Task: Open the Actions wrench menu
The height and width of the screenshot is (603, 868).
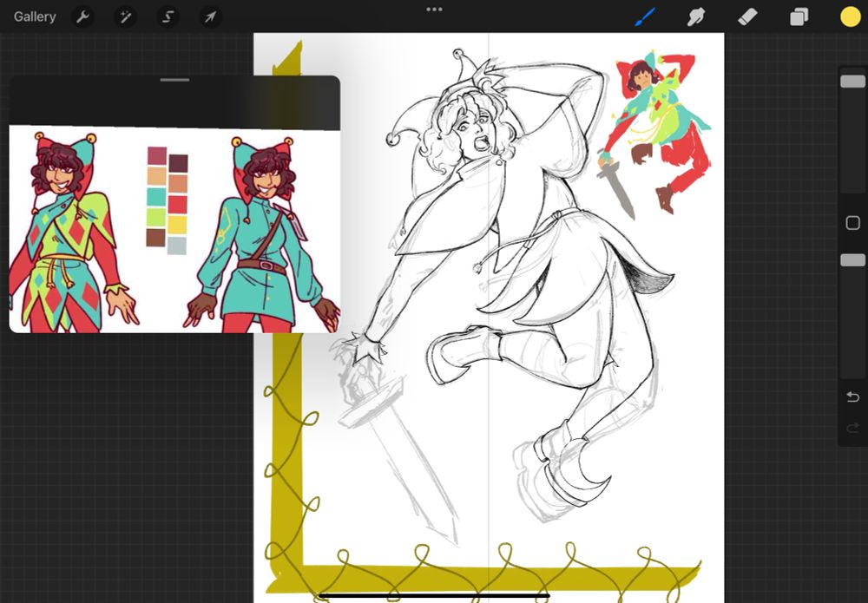Action: pyautogui.click(x=82, y=17)
